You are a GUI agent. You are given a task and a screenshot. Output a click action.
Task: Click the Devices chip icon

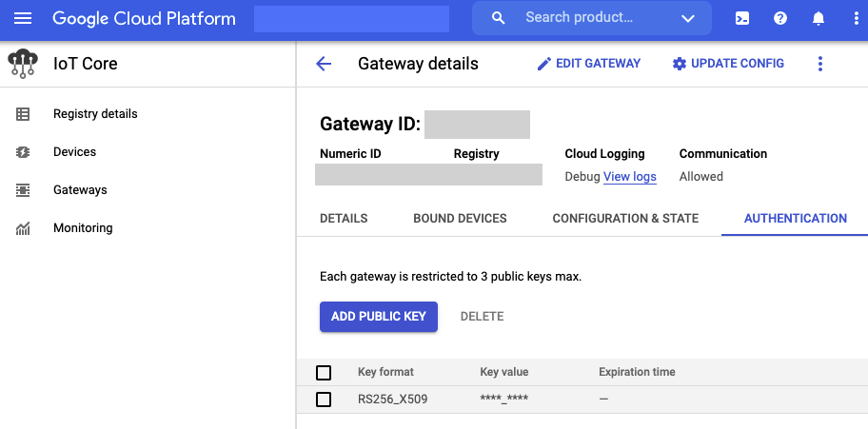point(23,152)
